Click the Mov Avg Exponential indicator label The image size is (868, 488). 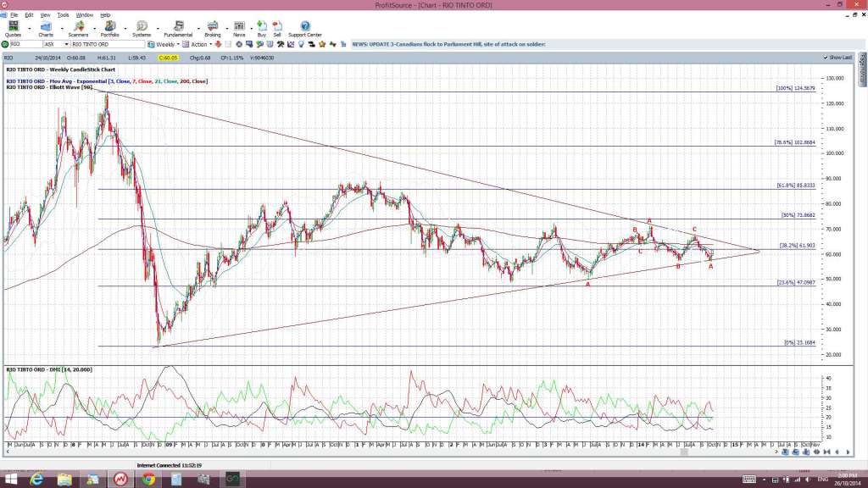point(107,81)
